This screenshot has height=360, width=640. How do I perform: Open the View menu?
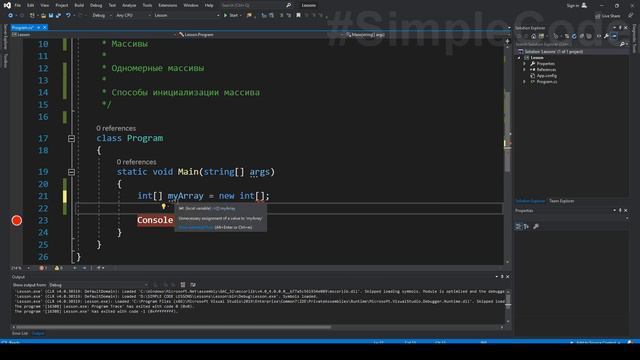44,5
